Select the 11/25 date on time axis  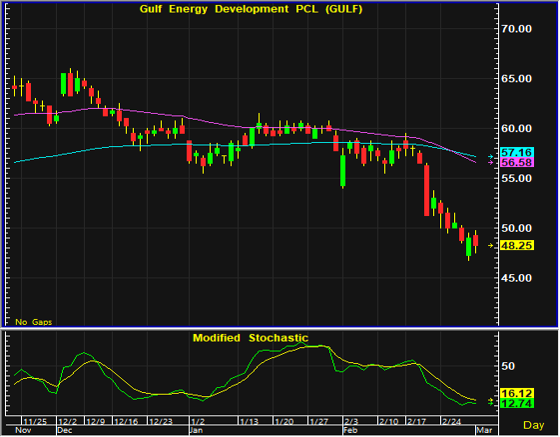[x=35, y=422]
